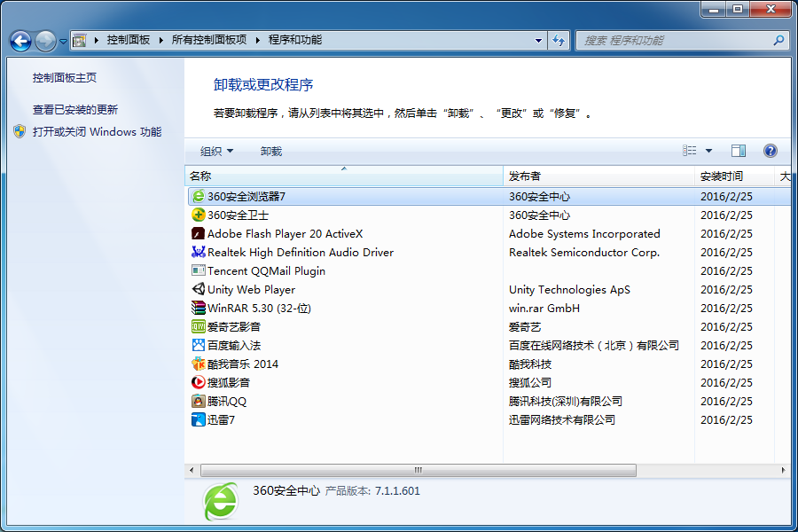
Task: Sort by the 安装时间 column header
Action: 734,176
